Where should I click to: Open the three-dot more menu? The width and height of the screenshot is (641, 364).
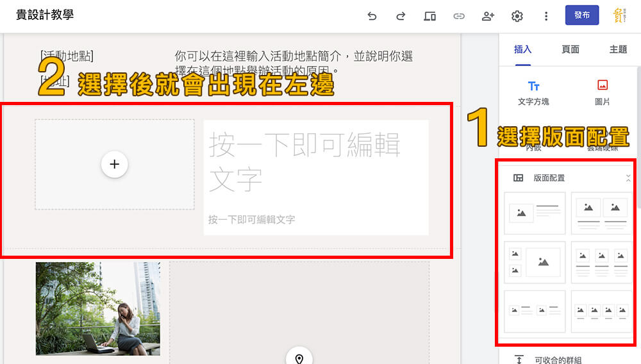tap(545, 16)
